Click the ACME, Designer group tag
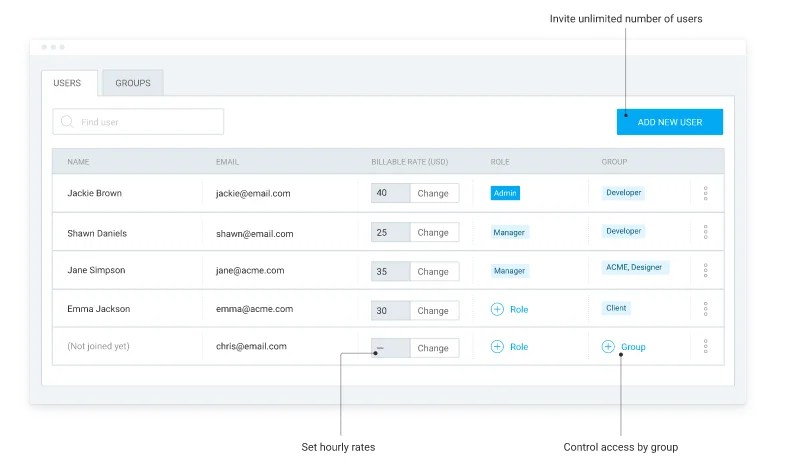This screenshot has height=470, width=797. click(634, 267)
